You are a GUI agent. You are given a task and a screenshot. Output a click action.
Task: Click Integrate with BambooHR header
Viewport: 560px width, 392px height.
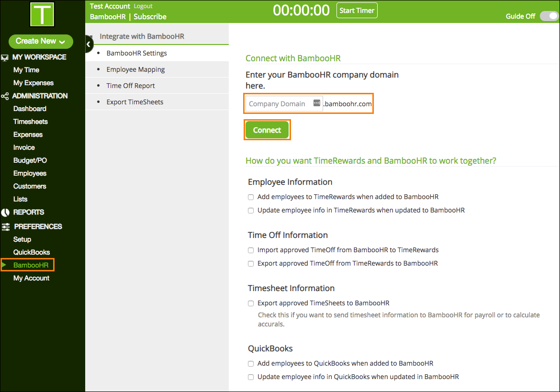(142, 36)
